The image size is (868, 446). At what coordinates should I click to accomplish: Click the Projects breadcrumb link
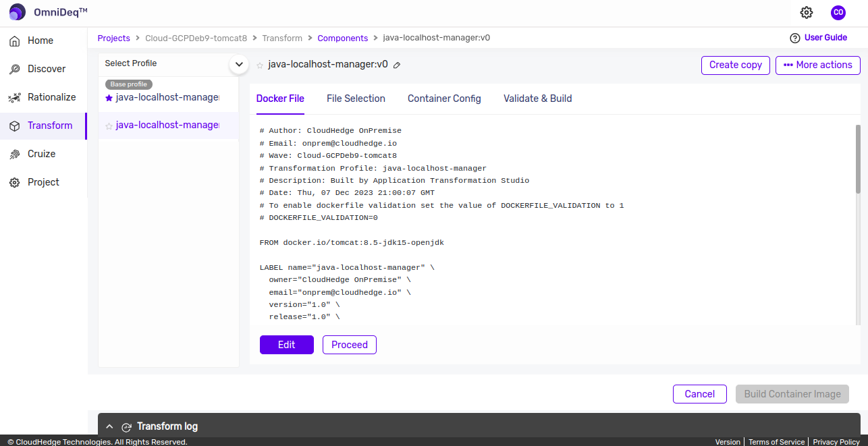113,38
